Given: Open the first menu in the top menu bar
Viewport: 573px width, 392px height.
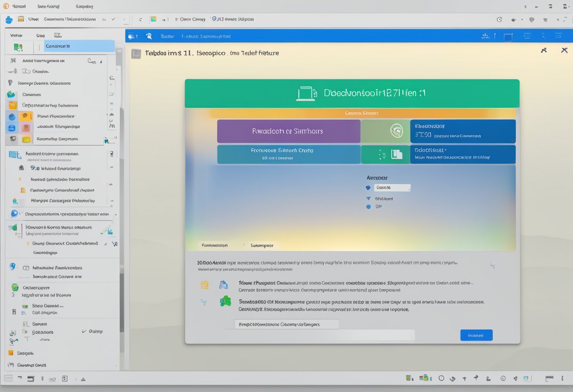Looking at the screenshot, I should coord(15,7).
